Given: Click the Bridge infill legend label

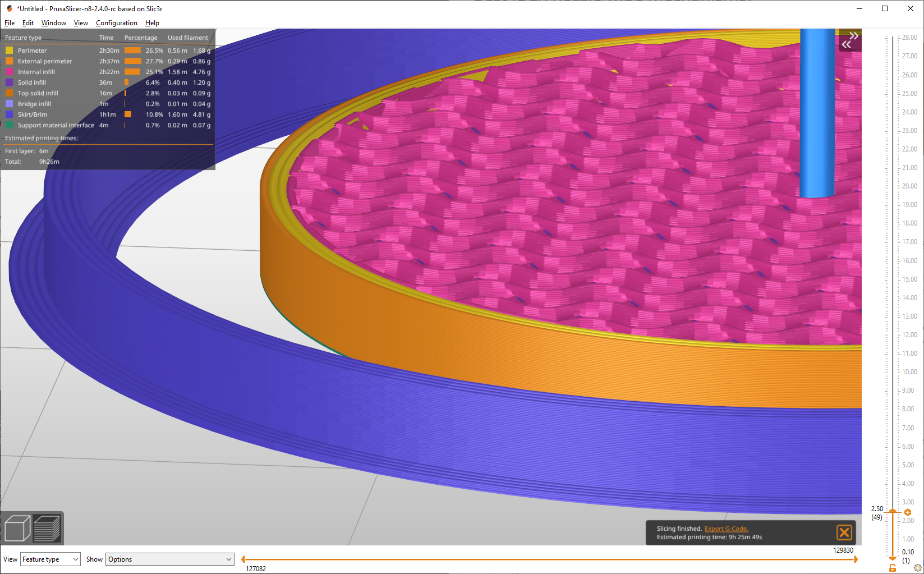Looking at the screenshot, I should tap(34, 104).
